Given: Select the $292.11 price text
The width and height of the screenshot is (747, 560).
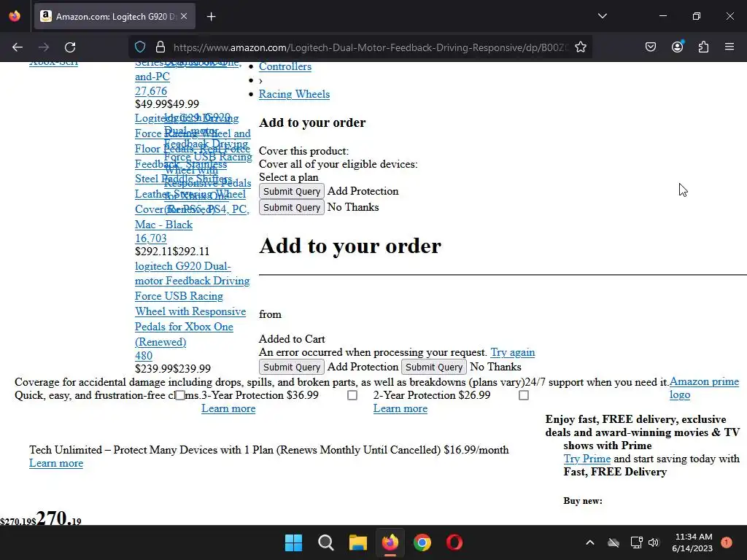Looking at the screenshot, I should coord(172,252).
